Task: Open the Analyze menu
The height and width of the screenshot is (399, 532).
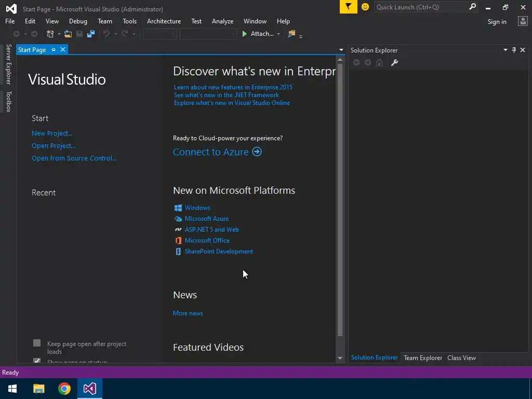Action: [x=222, y=21]
